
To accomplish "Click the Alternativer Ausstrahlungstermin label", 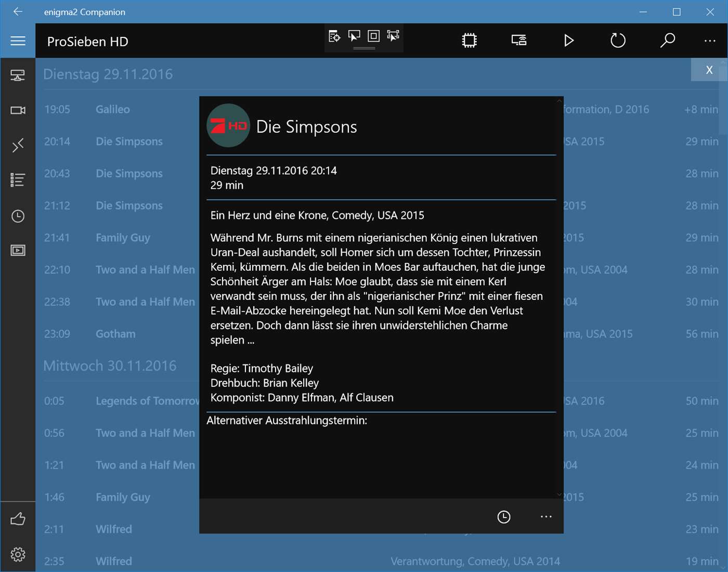I will coord(287,420).
